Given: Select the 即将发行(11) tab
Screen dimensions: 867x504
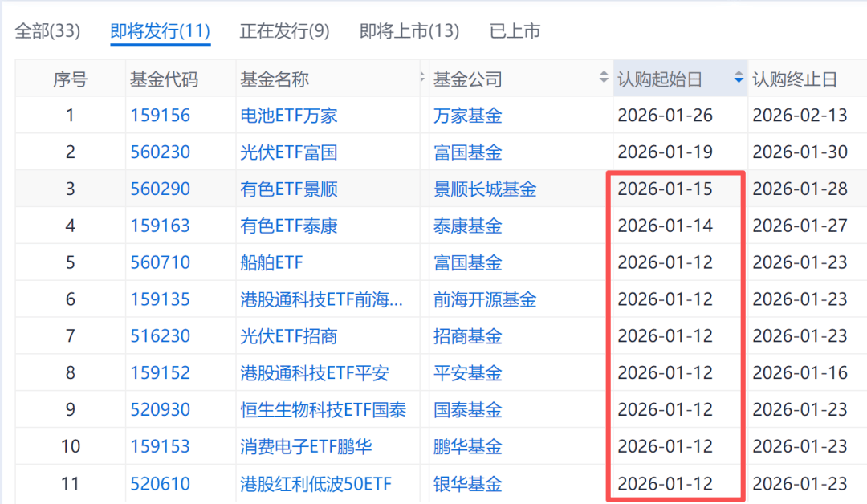Looking at the screenshot, I should tap(161, 31).
